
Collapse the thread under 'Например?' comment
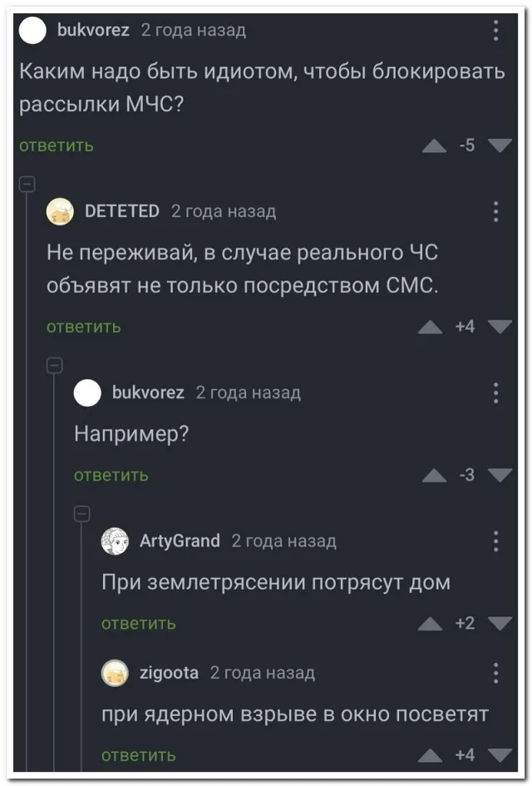coord(82,512)
